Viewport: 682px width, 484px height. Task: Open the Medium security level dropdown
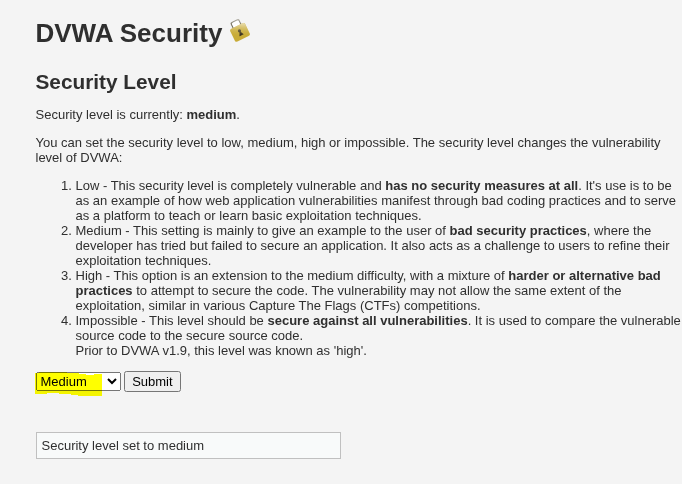(78, 381)
